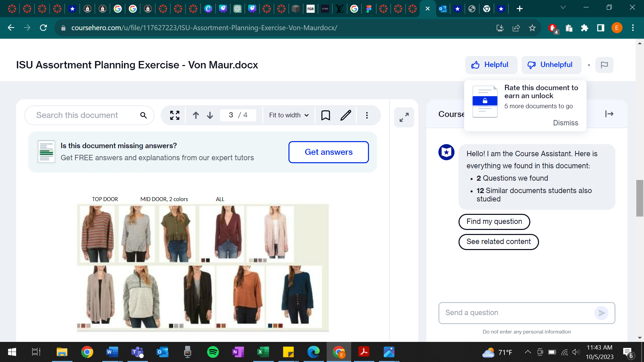Image resolution: width=644 pixels, height=362 pixels.
Task: Switch to the Outlook browser tab
Action: coord(443,9)
